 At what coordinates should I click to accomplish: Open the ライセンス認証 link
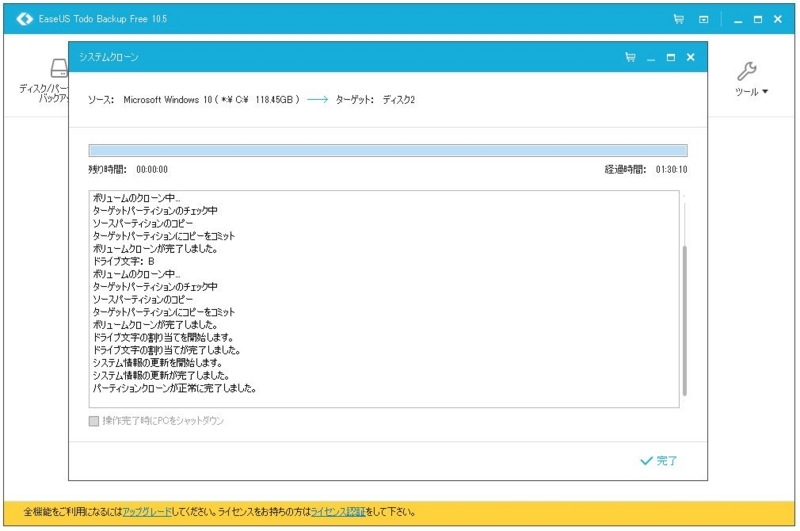pyautogui.click(x=338, y=512)
